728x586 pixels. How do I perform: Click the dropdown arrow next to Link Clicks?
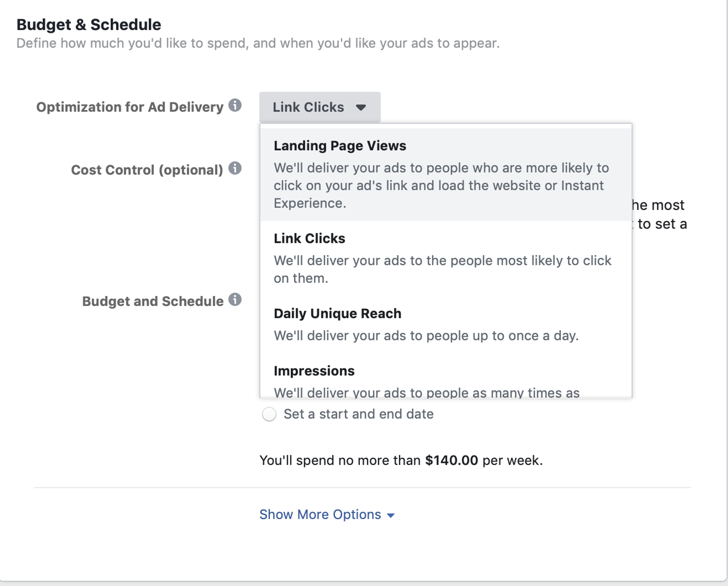pos(361,108)
